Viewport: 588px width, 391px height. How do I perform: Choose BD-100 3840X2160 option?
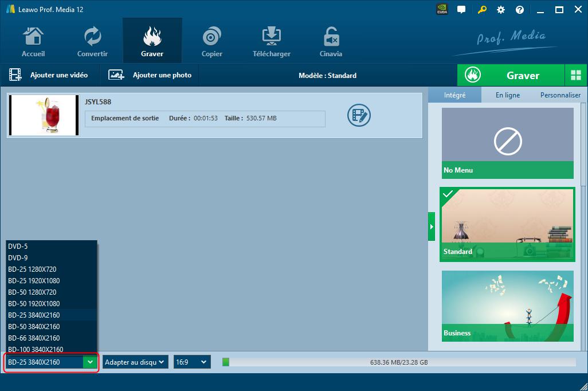52,349
